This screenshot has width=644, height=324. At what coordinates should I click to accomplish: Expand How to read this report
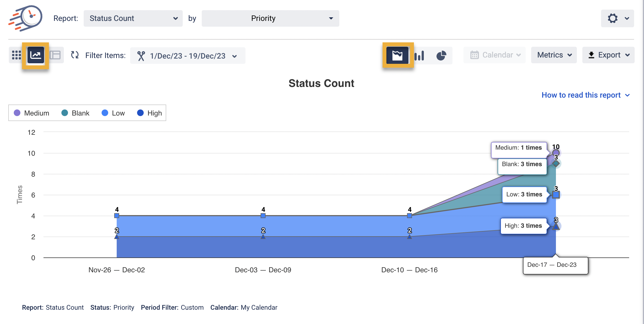click(585, 95)
